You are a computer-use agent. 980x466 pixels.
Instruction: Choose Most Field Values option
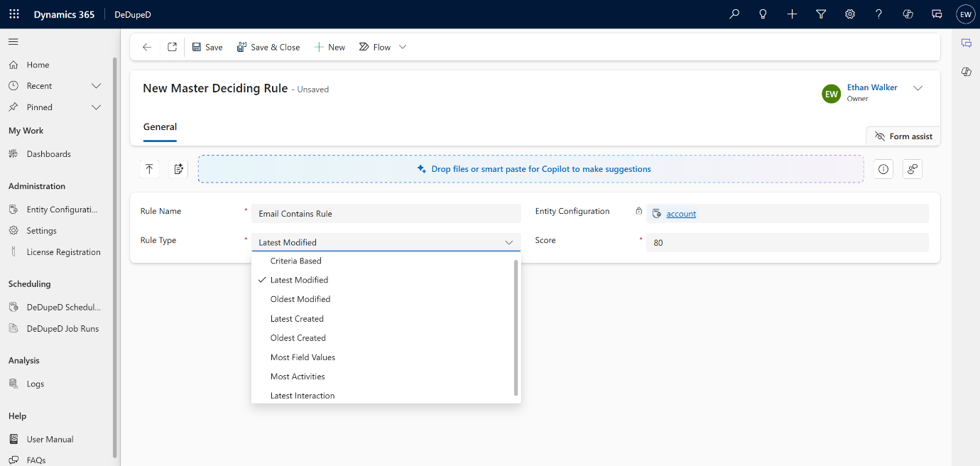tap(303, 357)
